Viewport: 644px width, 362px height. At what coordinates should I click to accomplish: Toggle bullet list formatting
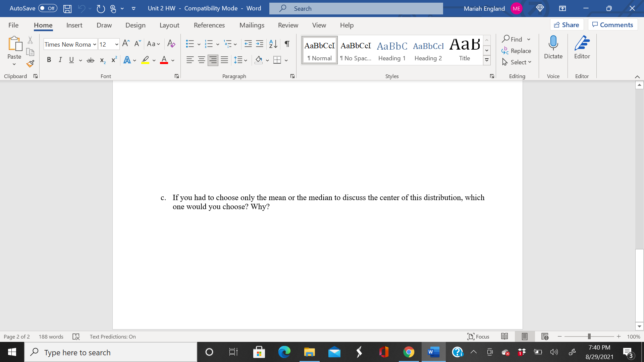[x=190, y=44]
